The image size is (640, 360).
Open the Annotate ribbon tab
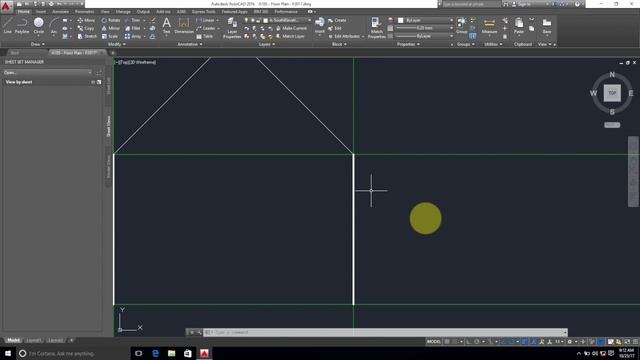point(60,12)
